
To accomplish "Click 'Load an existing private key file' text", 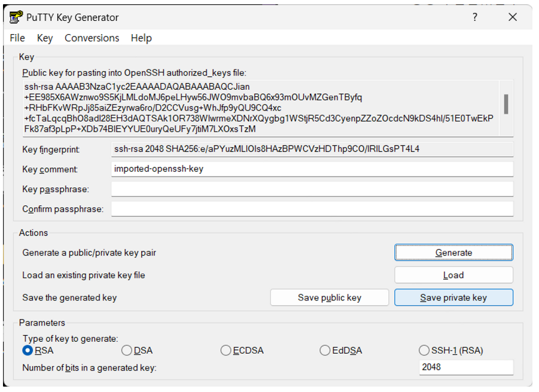I will (84, 275).
